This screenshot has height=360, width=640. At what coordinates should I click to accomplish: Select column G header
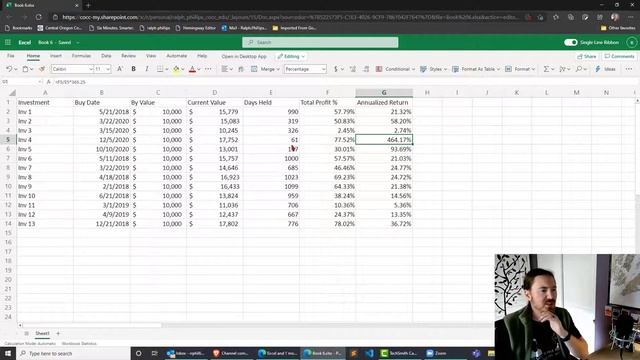[x=384, y=93]
